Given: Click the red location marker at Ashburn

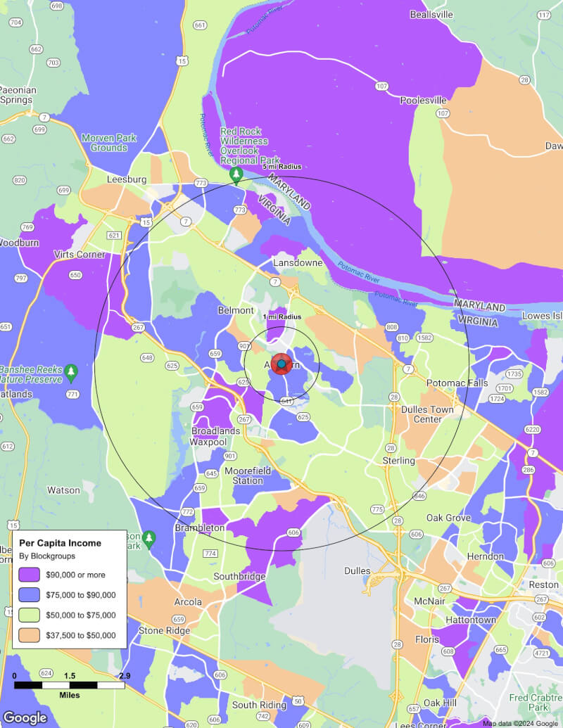Looking at the screenshot, I should tap(281, 364).
